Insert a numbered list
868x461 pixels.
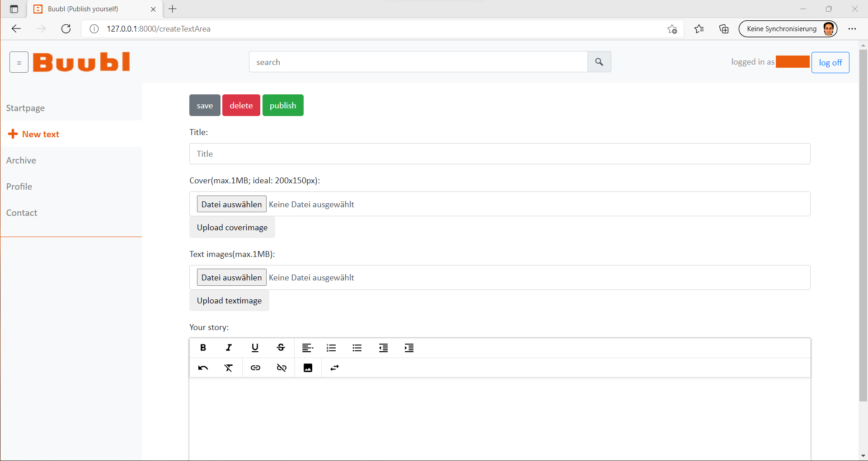pos(331,348)
